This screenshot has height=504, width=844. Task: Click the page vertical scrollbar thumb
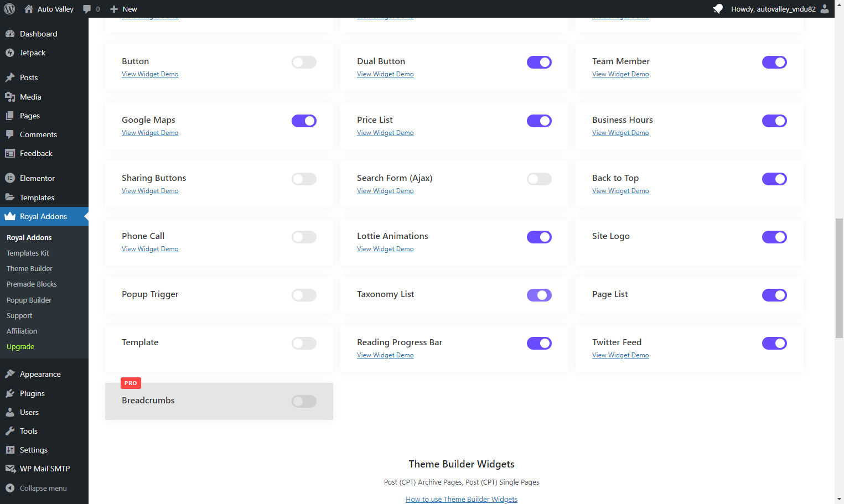839,278
